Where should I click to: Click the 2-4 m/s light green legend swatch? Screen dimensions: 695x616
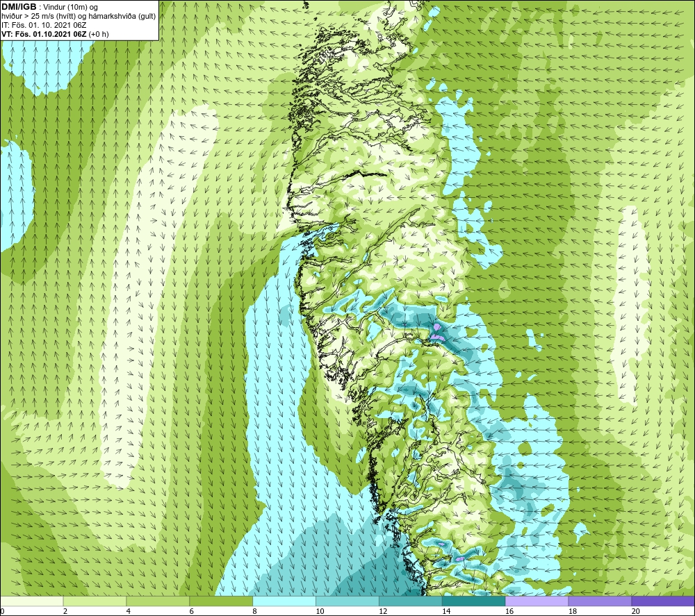(95, 601)
